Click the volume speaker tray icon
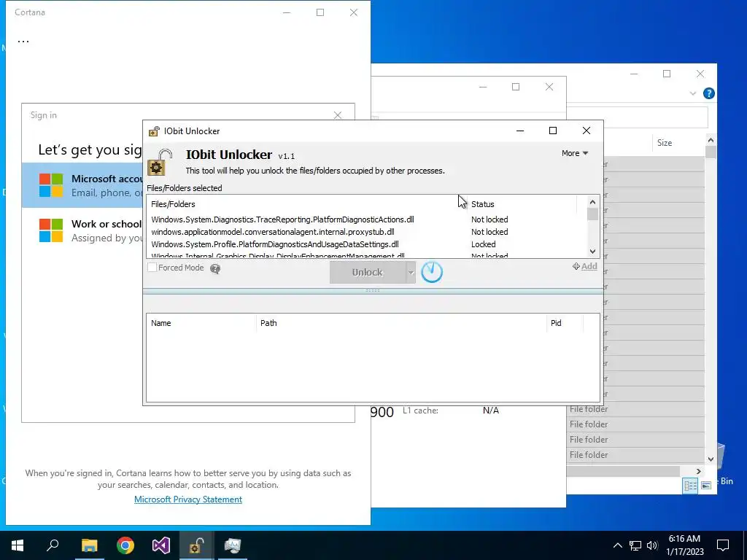747x560 pixels. (x=652, y=545)
